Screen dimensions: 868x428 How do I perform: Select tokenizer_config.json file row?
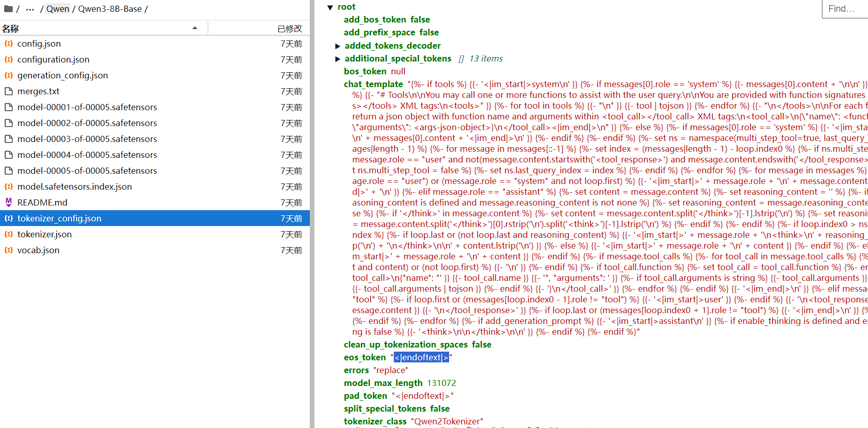155,218
